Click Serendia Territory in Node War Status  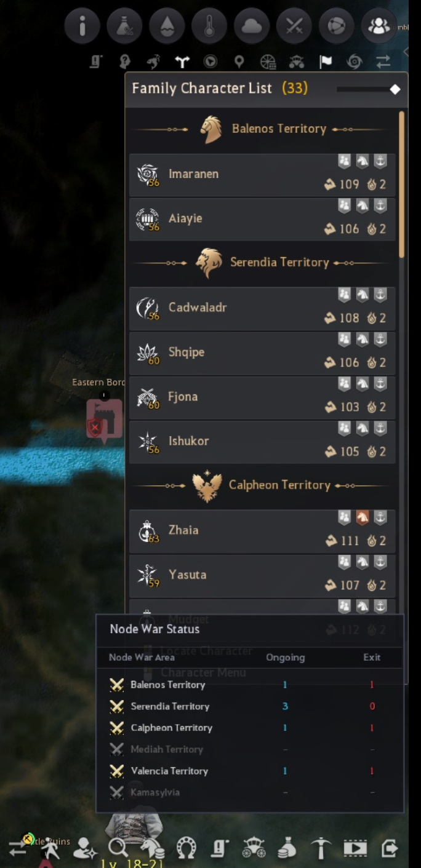tap(170, 706)
